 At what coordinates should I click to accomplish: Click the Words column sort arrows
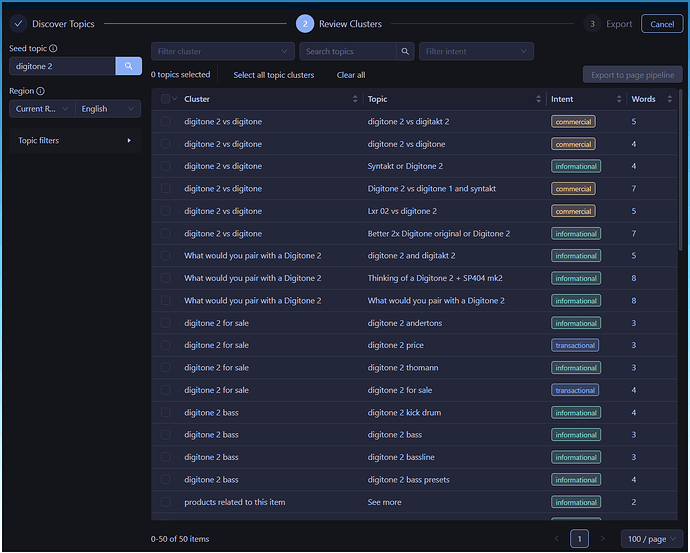pos(674,99)
